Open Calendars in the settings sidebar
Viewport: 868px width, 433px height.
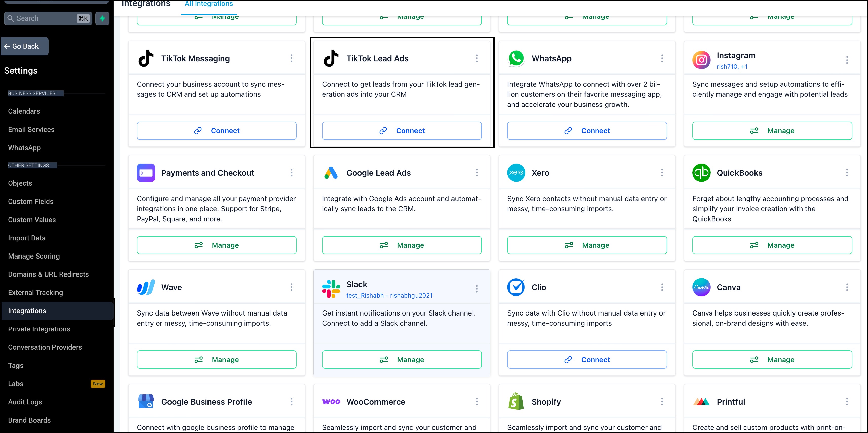point(24,111)
